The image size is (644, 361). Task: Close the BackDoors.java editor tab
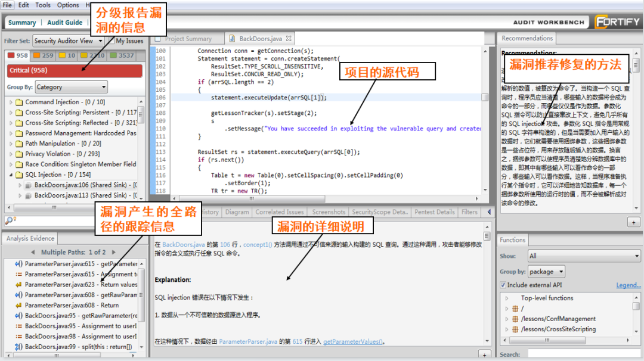[x=289, y=39]
